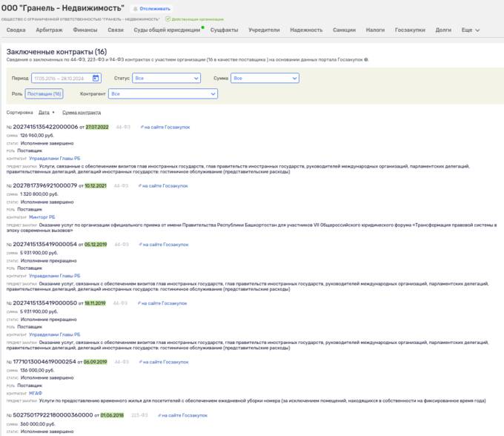Screen dimensions: 504x436
Task: Click the info icon after 'портала Госзакупок'
Action: click(x=366, y=59)
